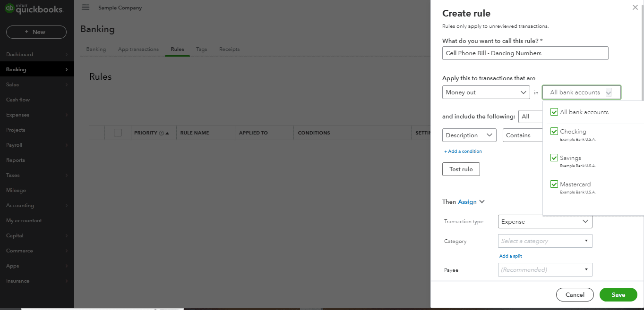Open Reports in the sidebar
Viewport: 644px width, 310px height.
[37, 160]
